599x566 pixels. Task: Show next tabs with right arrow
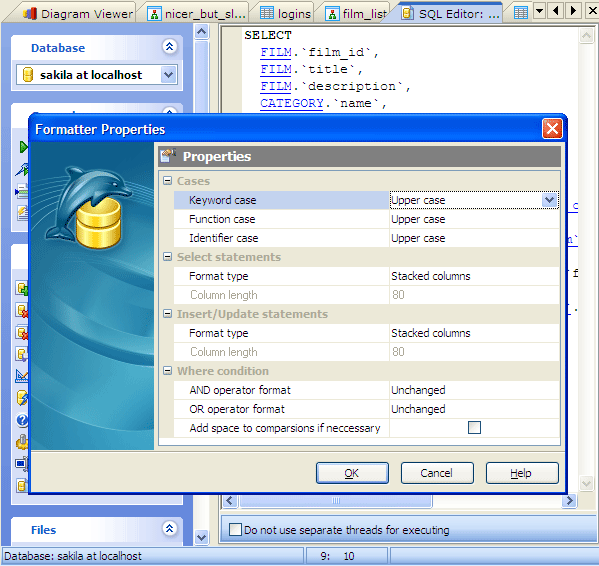pyautogui.click(x=573, y=11)
